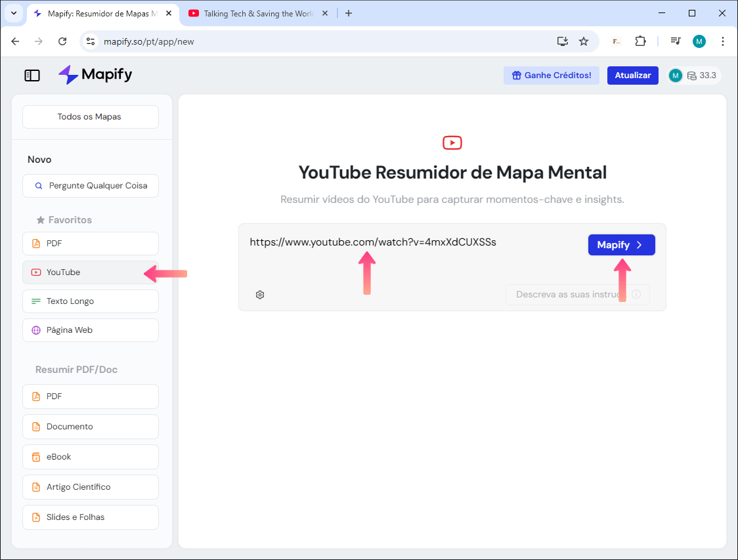Close the Mapify browser tab
738x560 pixels.
pyautogui.click(x=169, y=14)
